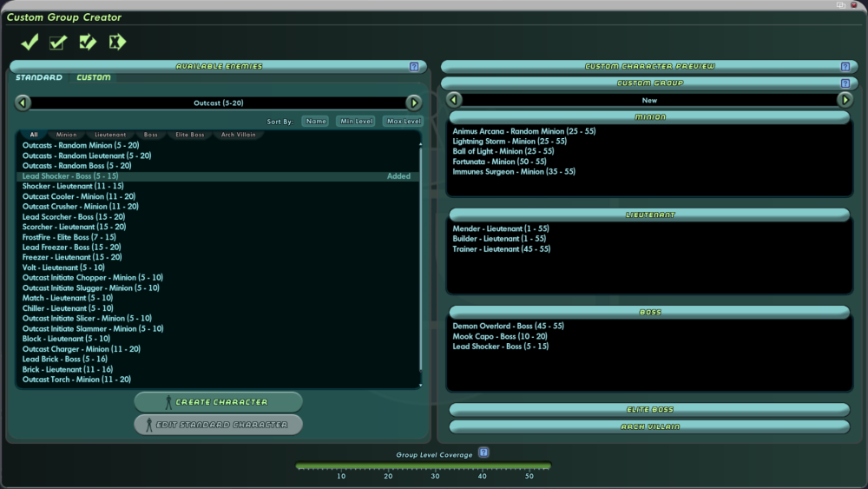This screenshot has width=868, height=489.
Task: Select the added Lead Shocker row in enemy list
Action: click(x=218, y=176)
